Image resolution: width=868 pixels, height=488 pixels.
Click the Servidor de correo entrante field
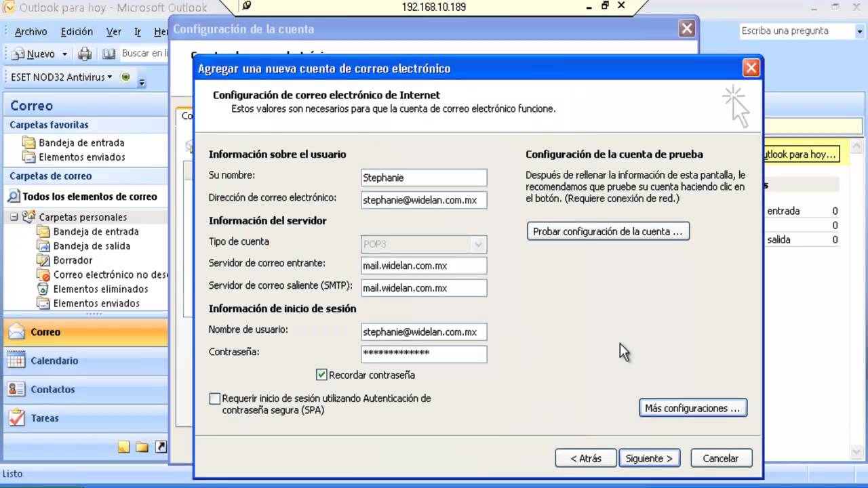pyautogui.click(x=424, y=266)
